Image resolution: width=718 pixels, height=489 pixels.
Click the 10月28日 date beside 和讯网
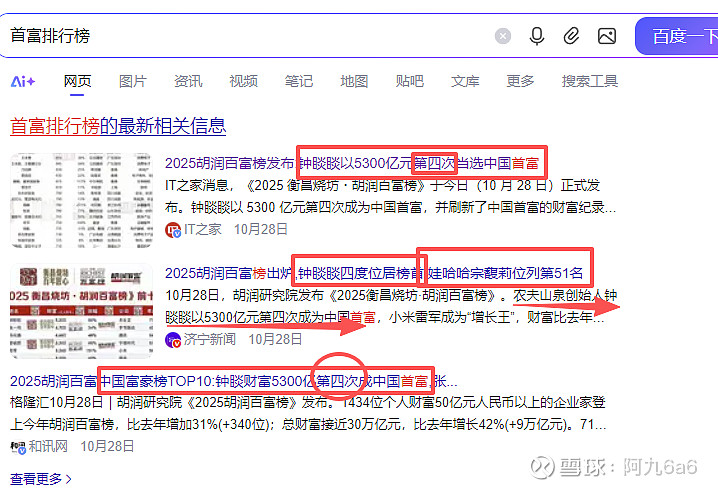click(x=107, y=446)
